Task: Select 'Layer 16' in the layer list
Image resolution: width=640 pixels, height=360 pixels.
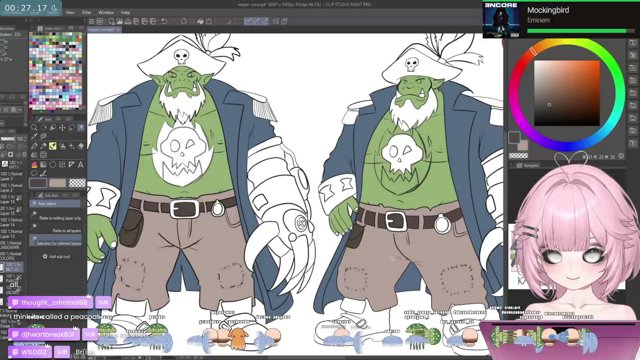Action: [x=12, y=199]
